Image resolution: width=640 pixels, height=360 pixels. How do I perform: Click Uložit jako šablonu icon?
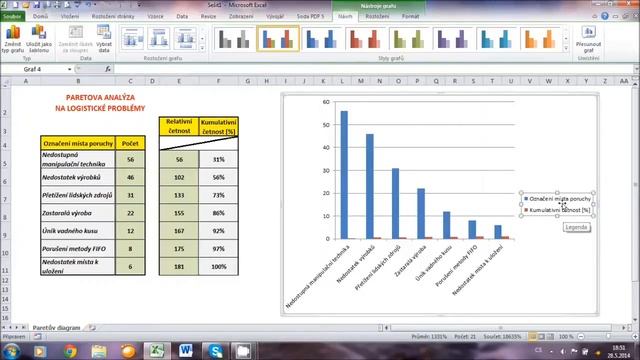pos(39,39)
